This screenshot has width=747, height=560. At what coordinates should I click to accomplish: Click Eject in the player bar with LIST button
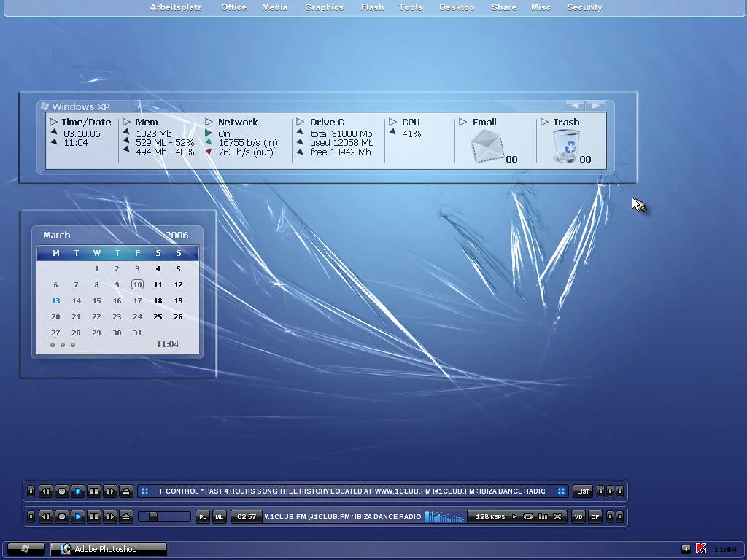[126, 491]
